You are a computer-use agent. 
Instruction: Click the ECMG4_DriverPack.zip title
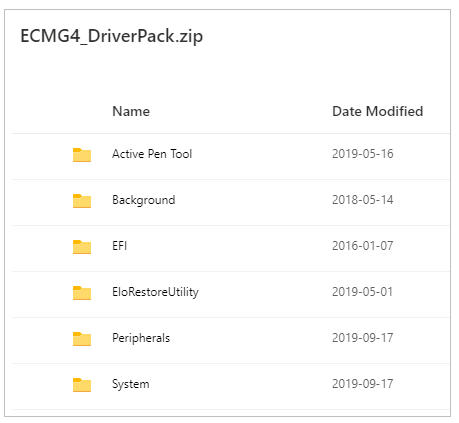pos(112,36)
